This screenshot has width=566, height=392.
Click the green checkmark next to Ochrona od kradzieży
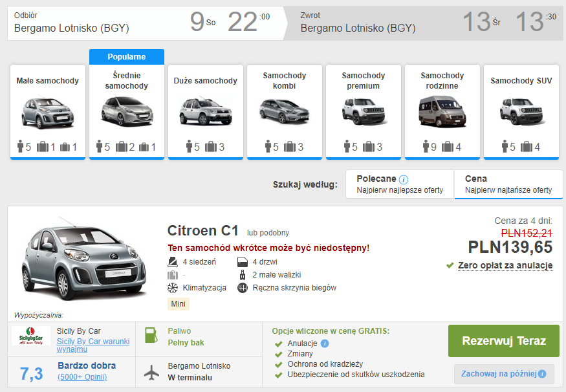point(278,365)
